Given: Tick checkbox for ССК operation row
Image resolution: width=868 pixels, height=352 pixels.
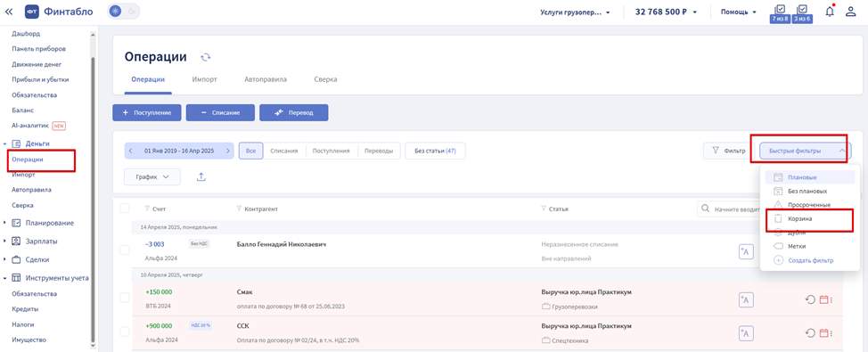Looking at the screenshot, I should [x=125, y=332].
